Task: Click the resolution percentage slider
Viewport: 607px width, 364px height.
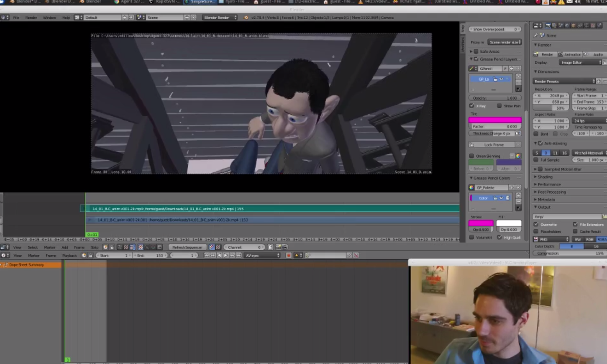Action: tap(551, 108)
